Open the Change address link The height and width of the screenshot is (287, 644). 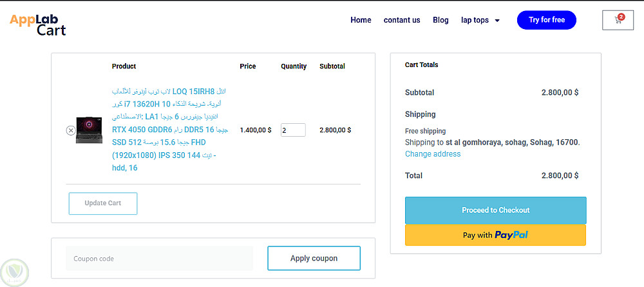pyautogui.click(x=433, y=154)
